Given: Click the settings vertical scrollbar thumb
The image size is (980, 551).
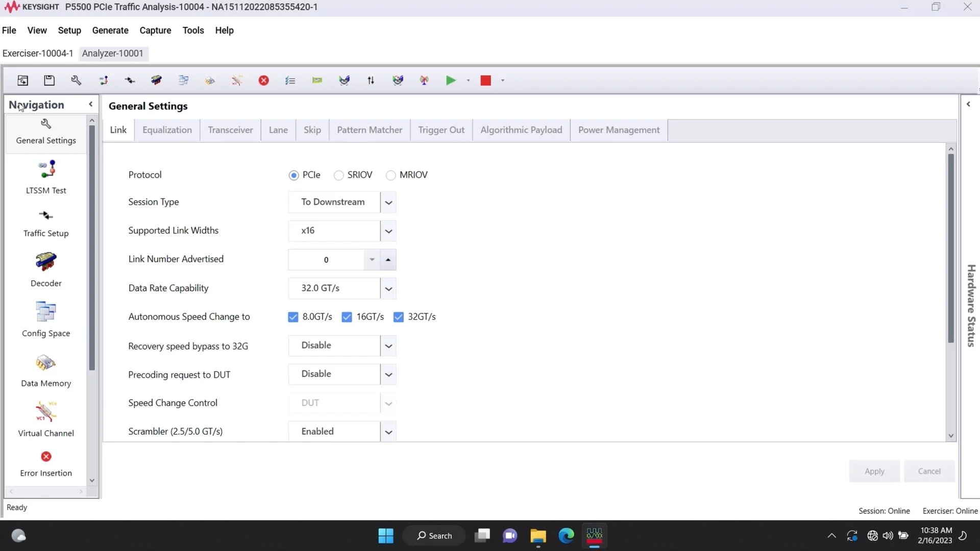Looking at the screenshot, I should click(x=950, y=248).
